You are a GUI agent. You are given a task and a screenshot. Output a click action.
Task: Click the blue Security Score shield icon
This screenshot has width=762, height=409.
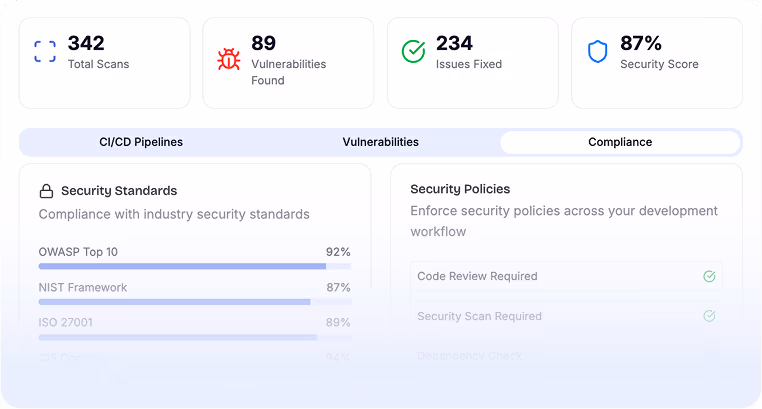(x=597, y=52)
